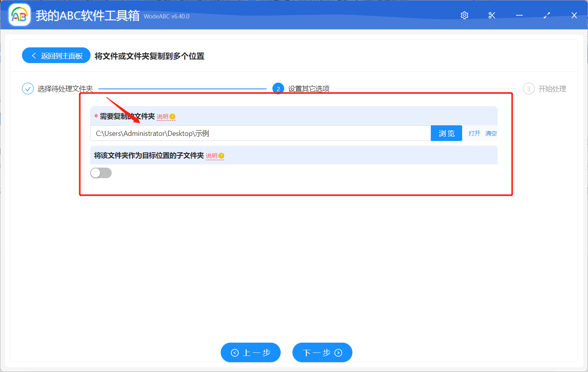Image resolution: width=588 pixels, height=372 pixels.
Task: Click the step 3 circle labeled 开始处理
Action: 528,88
